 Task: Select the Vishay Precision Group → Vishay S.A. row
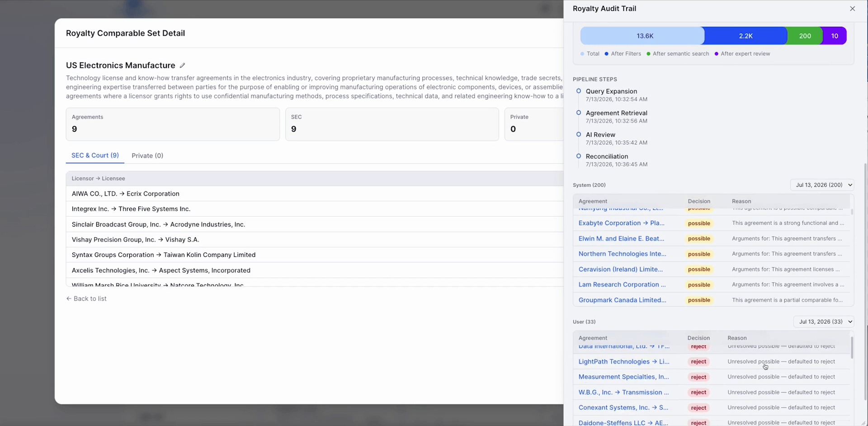tap(315, 240)
